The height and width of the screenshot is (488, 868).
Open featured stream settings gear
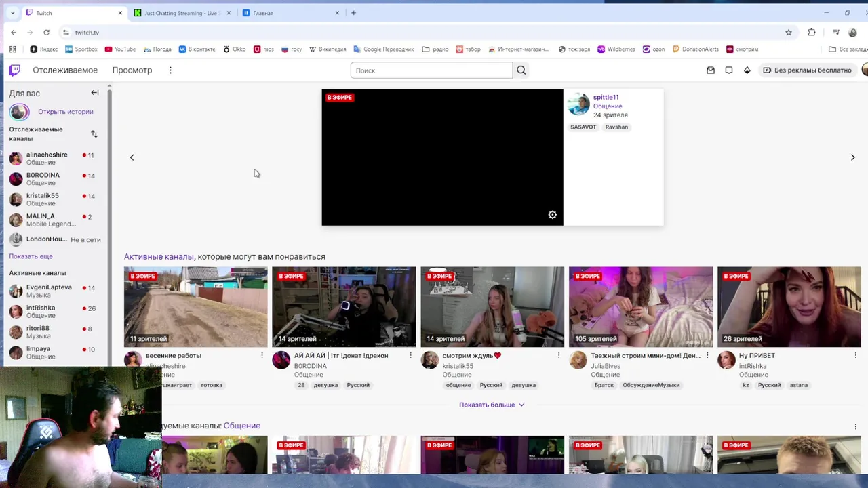(553, 215)
